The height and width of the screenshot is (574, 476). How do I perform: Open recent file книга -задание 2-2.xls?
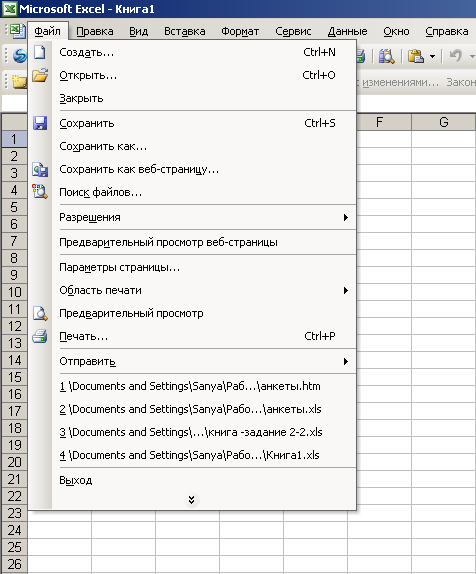click(x=192, y=432)
